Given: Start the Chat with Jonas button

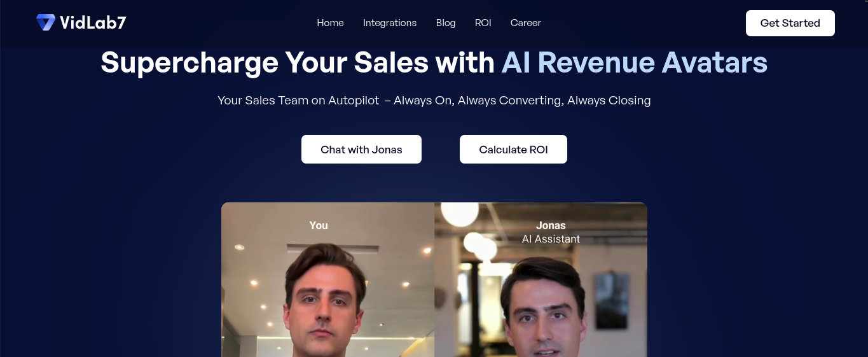Looking at the screenshot, I should [361, 149].
